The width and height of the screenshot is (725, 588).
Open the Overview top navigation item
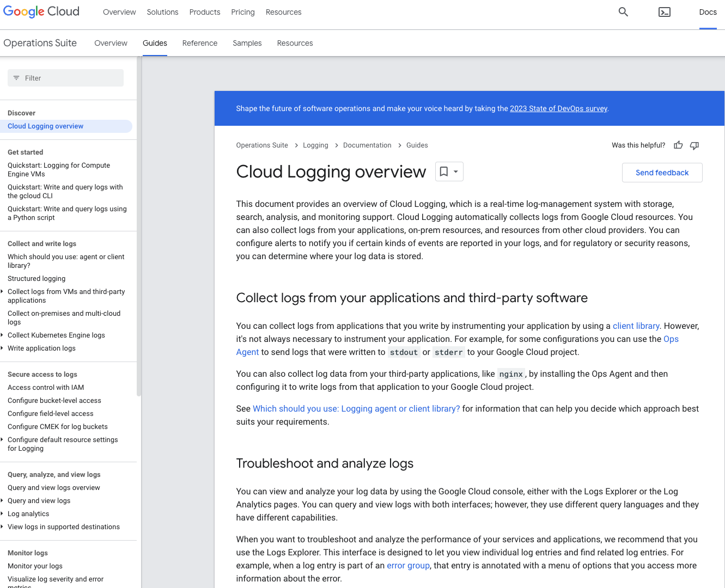(x=119, y=12)
